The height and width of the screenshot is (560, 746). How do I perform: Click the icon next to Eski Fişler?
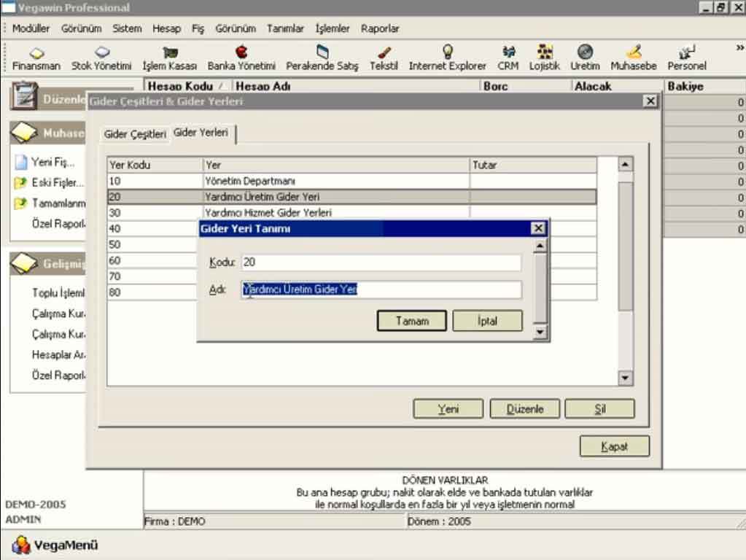20,183
